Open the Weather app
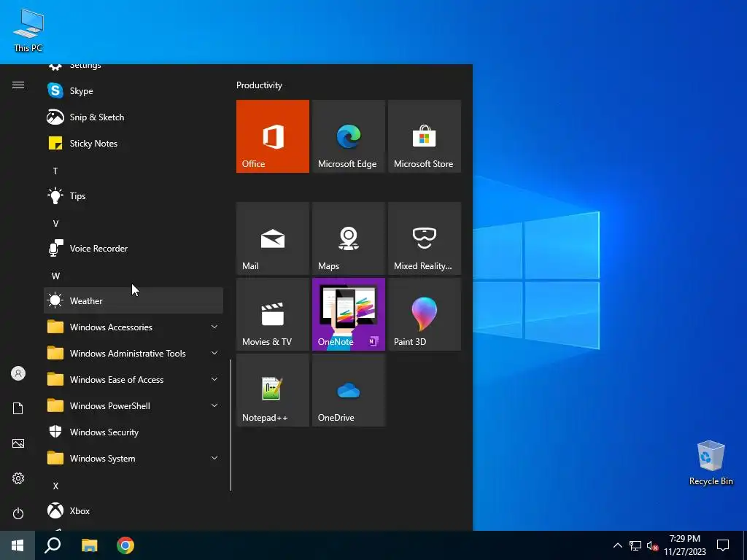The height and width of the screenshot is (560, 747). [133, 300]
